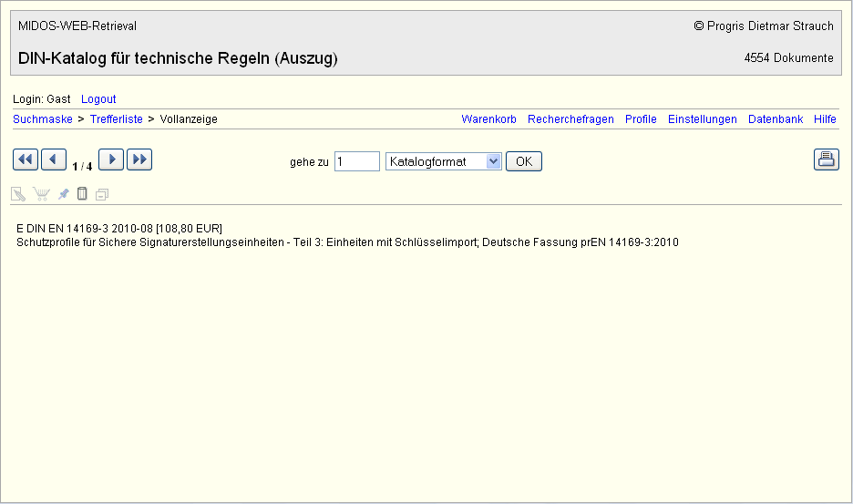Click the trash can delete icon

[82, 194]
